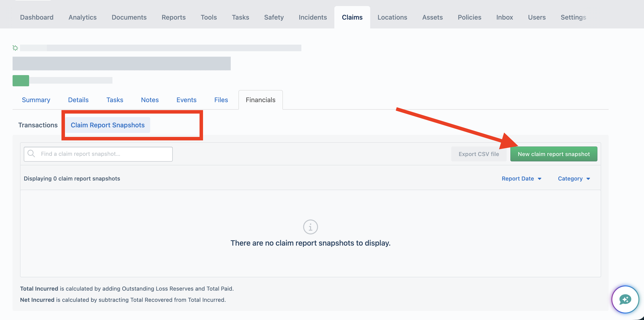Image resolution: width=644 pixels, height=320 pixels.
Task: Switch to the Claim Report Snapshots subtab
Action: (108, 125)
